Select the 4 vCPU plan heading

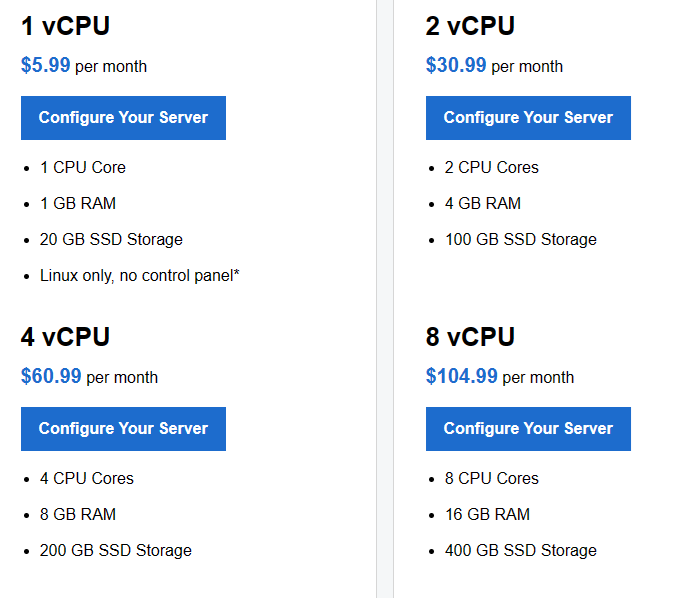click(65, 337)
